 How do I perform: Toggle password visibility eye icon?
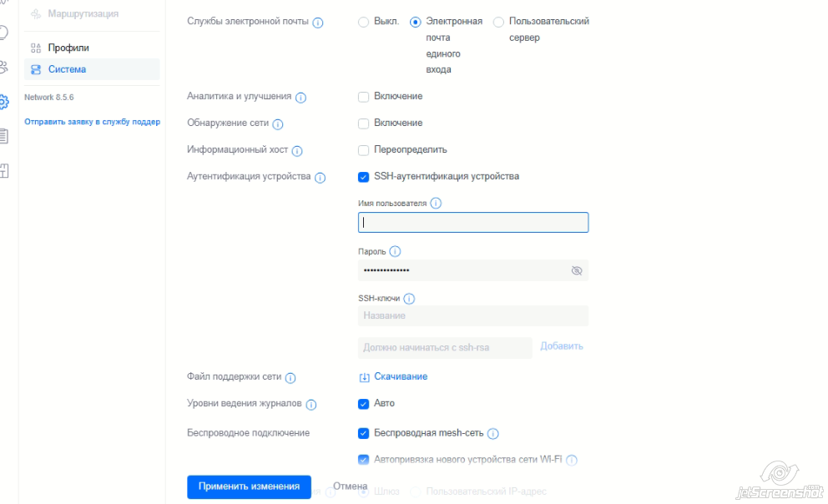click(577, 270)
